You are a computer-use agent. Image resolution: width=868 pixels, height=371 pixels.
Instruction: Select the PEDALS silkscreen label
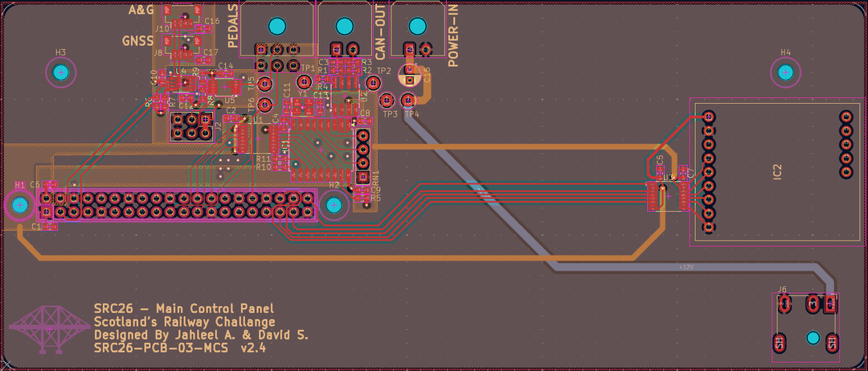tap(233, 26)
